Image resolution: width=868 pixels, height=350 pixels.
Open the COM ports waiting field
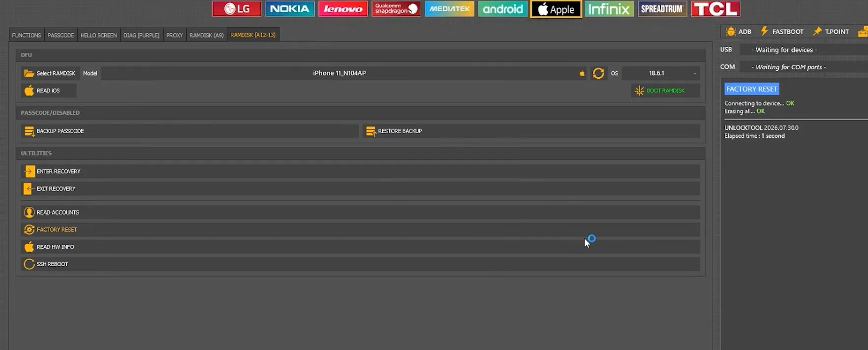pos(804,67)
